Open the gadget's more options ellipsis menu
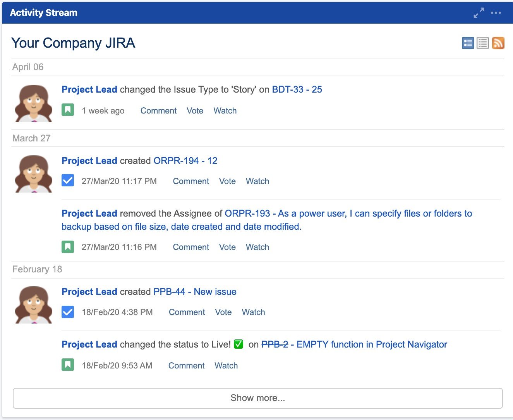Viewport: 513px width, 420px height. click(x=496, y=13)
